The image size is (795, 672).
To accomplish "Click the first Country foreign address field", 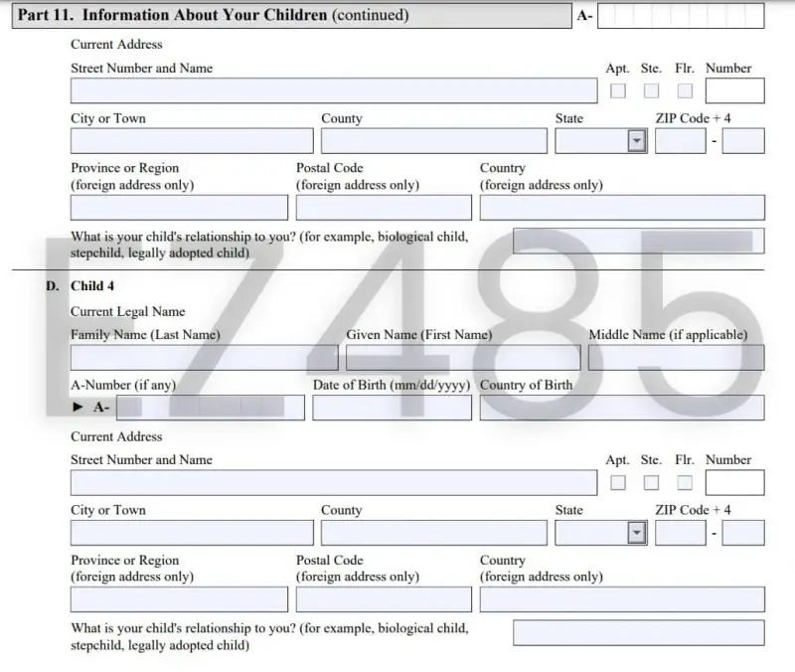I will [x=621, y=207].
